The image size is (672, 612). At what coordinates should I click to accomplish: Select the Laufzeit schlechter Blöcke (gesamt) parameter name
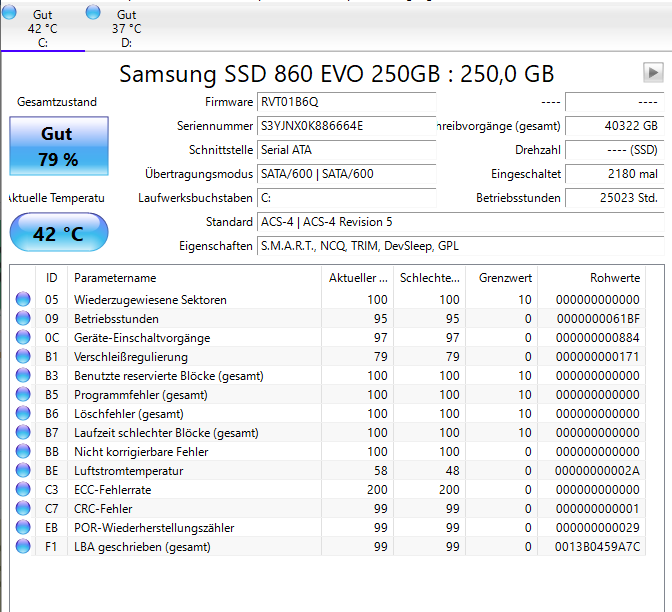click(166, 433)
